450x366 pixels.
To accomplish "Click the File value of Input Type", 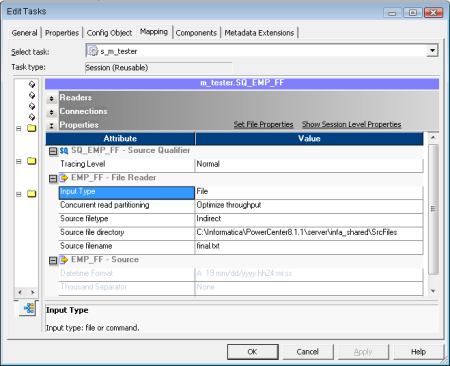I will [309, 192].
